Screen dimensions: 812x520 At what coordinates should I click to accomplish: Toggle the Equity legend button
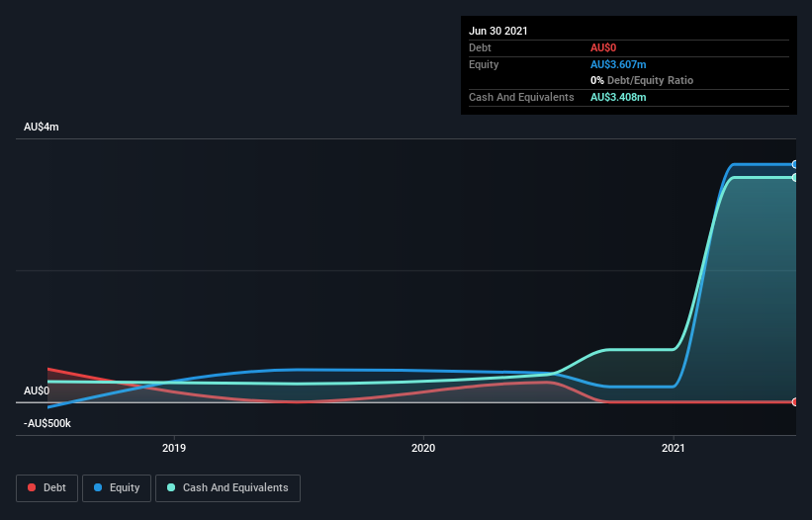117,488
